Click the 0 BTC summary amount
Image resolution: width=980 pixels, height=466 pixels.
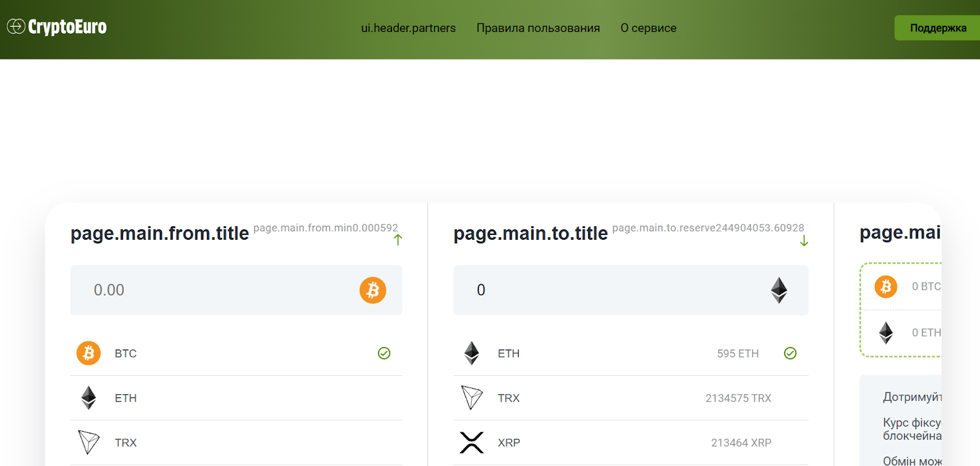pyautogui.click(x=926, y=286)
